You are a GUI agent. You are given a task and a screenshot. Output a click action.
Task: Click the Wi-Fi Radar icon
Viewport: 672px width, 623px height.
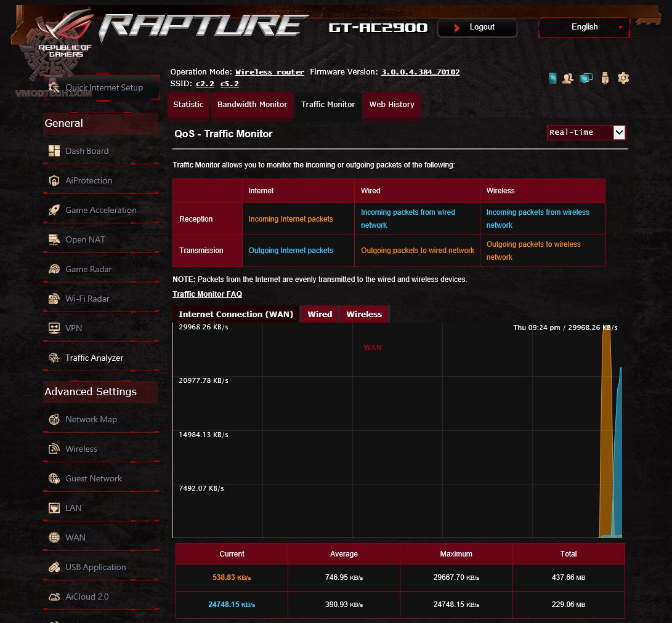[54, 299]
